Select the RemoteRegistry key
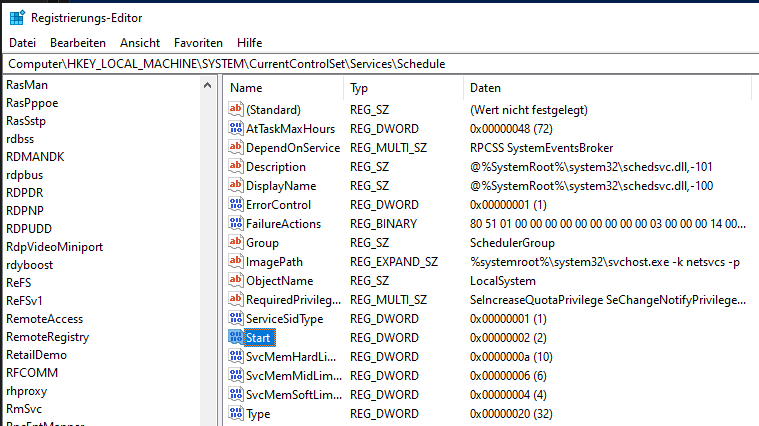 tap(47, 337)
